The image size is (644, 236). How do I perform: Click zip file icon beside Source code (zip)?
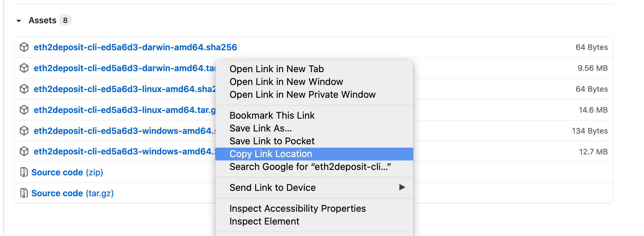[24, 172]
